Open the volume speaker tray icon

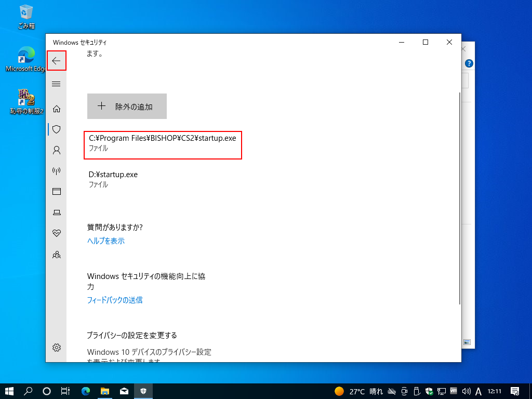466,392
